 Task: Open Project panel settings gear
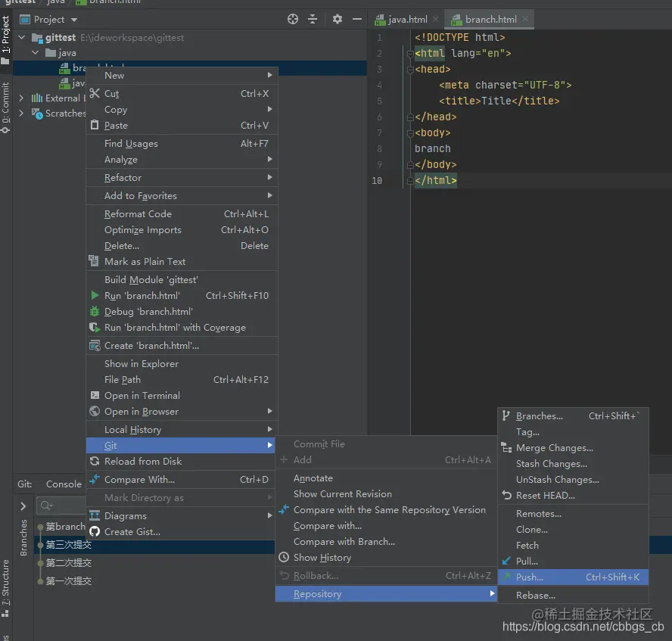(x=338, y=19)
